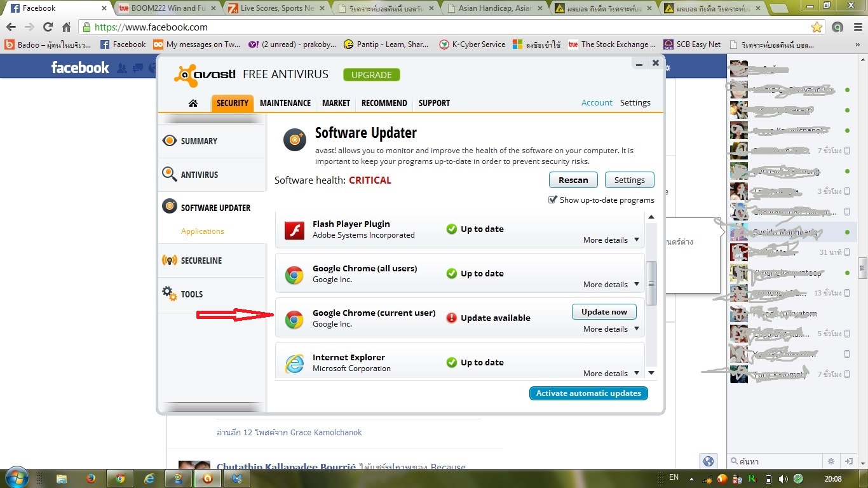Reload the Facebook page in Chrome
This screenshot has height=488, width=868.
click(x=48, y=27)
